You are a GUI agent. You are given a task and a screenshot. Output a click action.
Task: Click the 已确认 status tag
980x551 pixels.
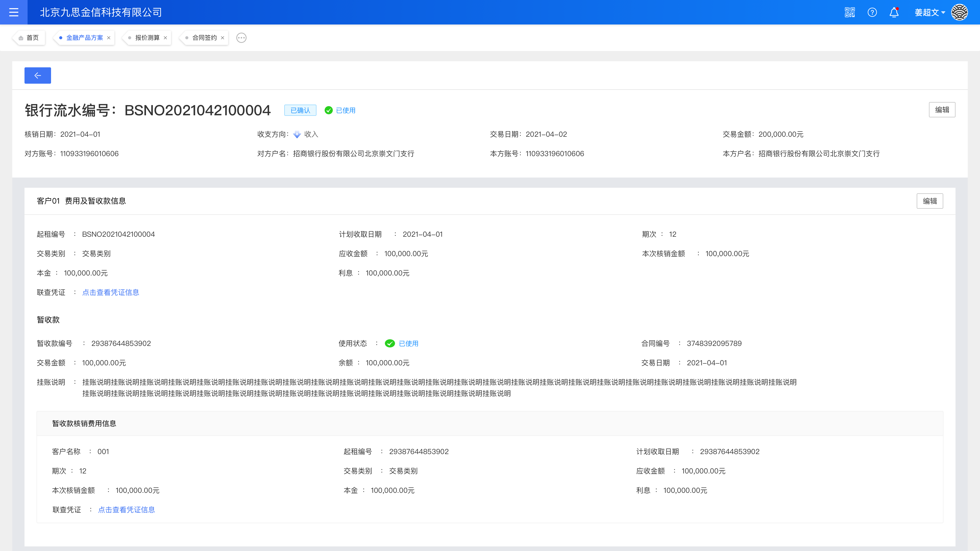coord(300,110)
